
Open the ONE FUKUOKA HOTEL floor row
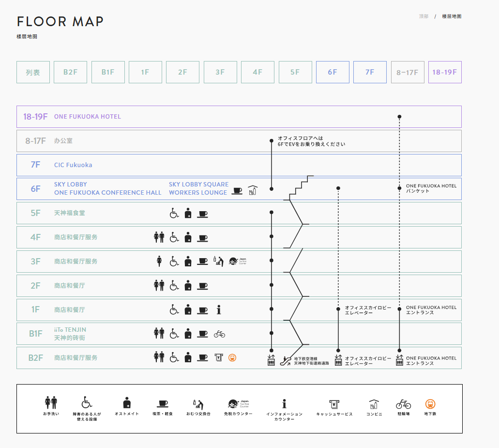pyautogui.click(x=88, y=117)
